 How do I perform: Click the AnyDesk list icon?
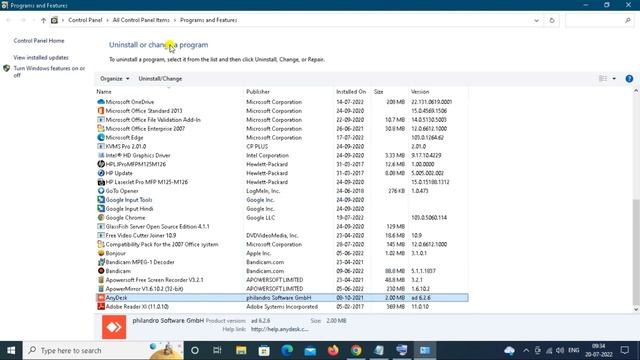click(x=101, y=298)
